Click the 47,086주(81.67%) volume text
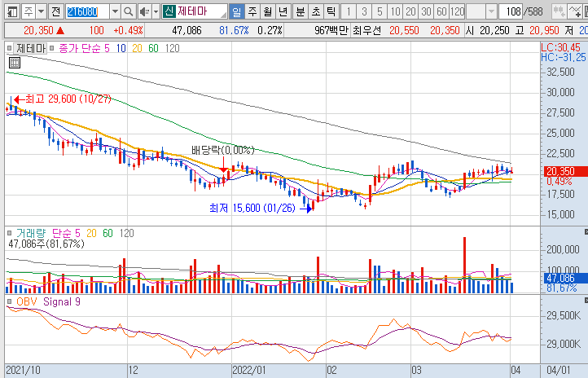Screen dimensions: 588x378 (x=46, y=244)
